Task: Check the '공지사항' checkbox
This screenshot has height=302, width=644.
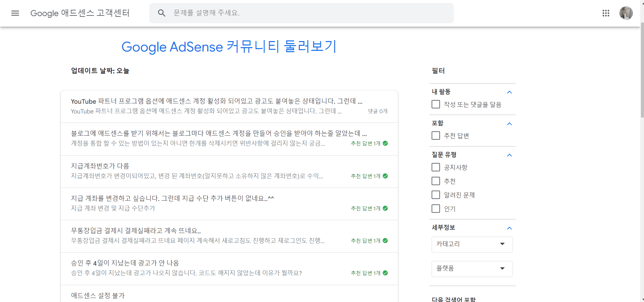Action: pos(436,167)
